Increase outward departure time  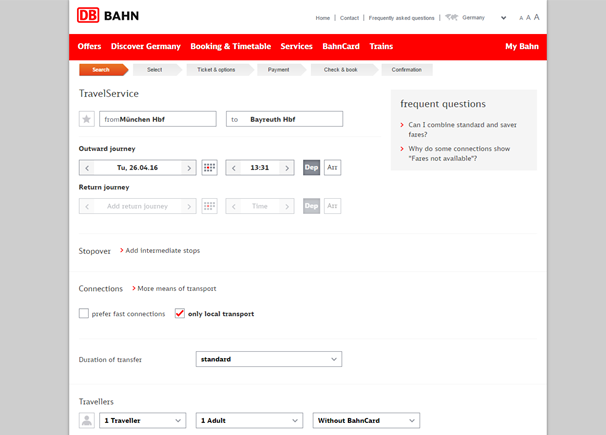pos(287,168)
